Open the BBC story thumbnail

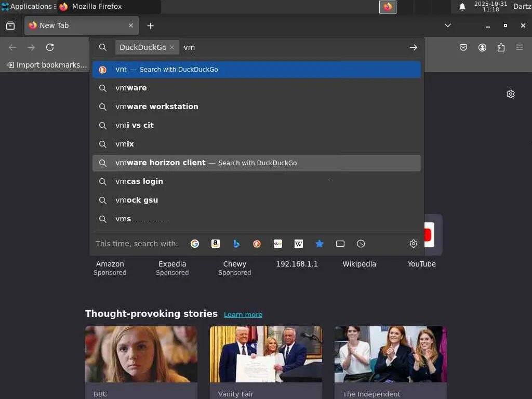coord(141,354)
